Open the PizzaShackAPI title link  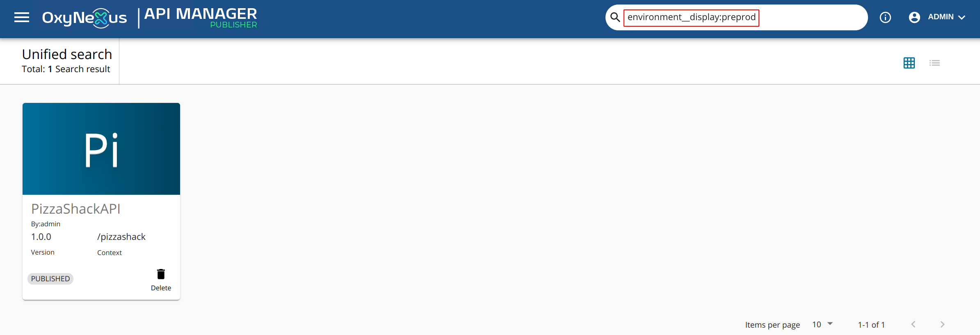76,209
